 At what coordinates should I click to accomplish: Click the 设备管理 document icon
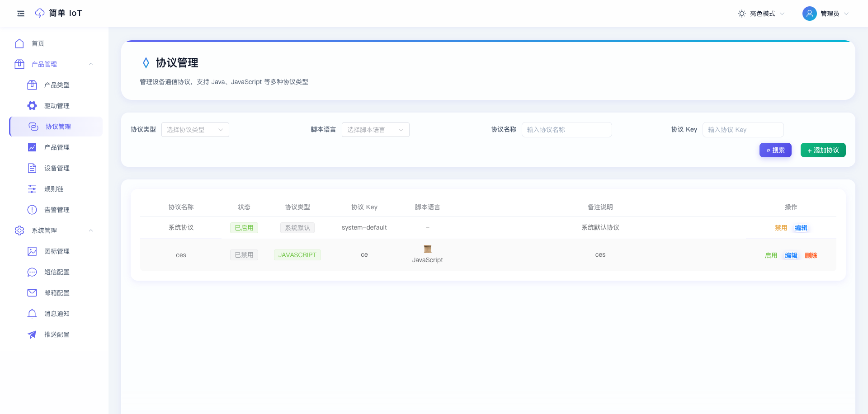click(x=32, y=168)
